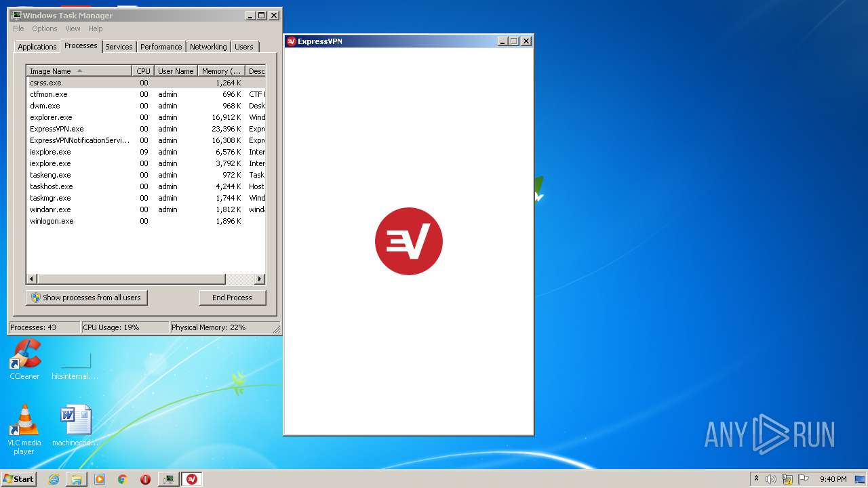Image resolution: width=868 pixels, height=488 pixels.
Task: Click the Start button
Action: coord(18,479)
